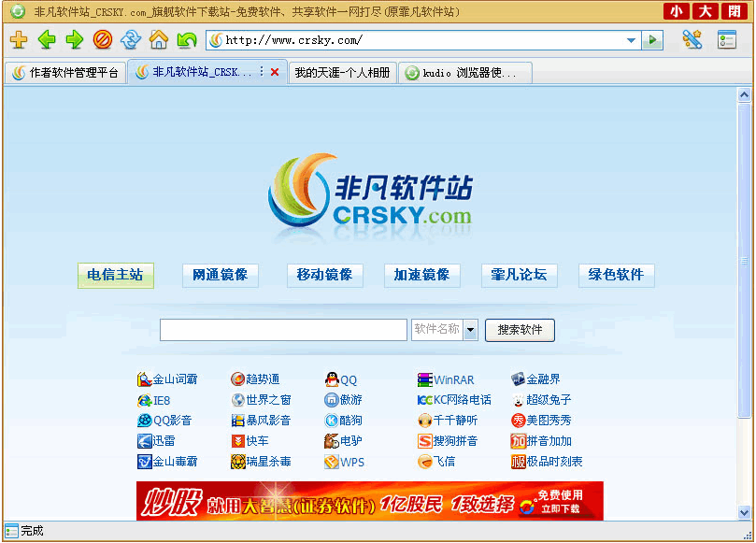The width and height of the screenshot is (756, 543).
Task: Click the 飞信 icon link
Action: (x=436, y=462)
